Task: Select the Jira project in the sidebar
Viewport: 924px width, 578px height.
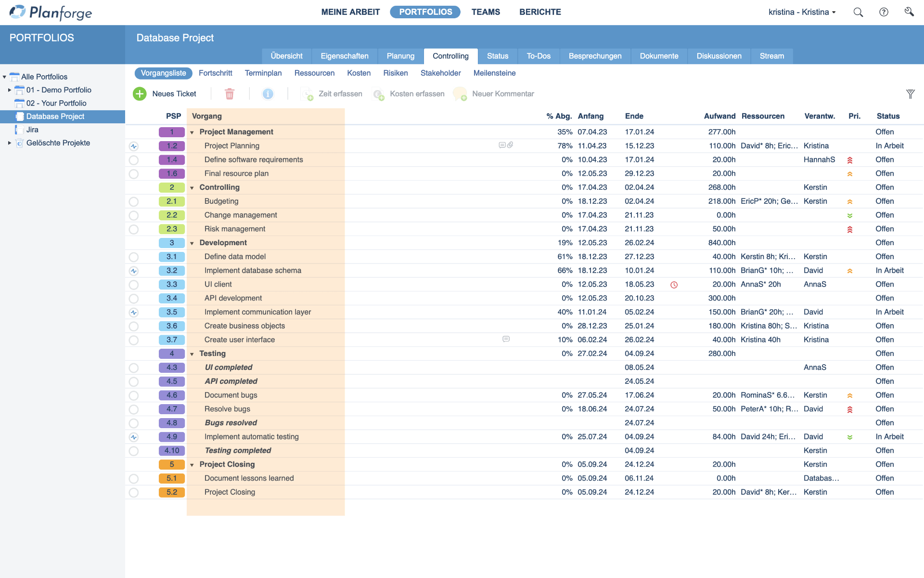Action: point(33,130)
